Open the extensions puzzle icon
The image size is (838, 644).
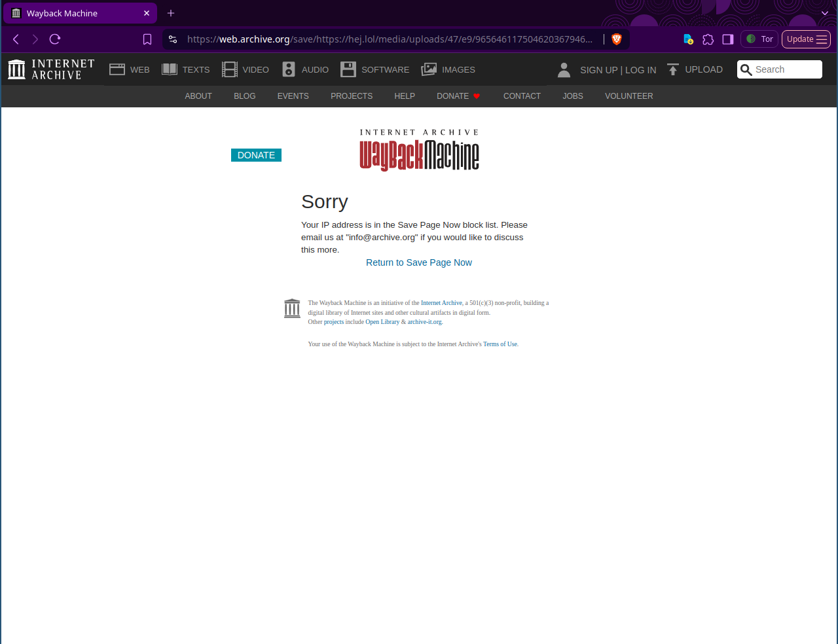click(x=708, y=39)
